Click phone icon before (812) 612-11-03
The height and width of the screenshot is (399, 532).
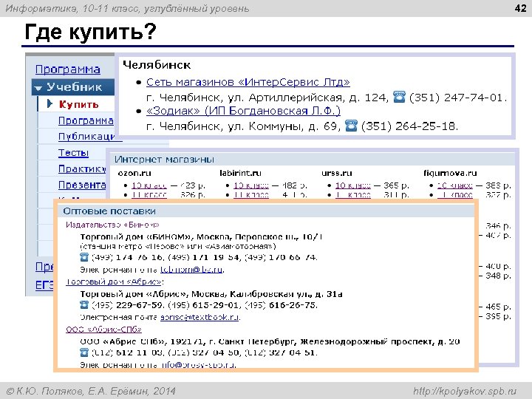84,352
